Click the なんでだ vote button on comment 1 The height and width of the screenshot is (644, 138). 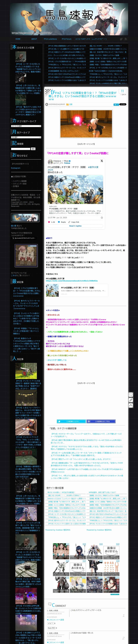(51, 628)
